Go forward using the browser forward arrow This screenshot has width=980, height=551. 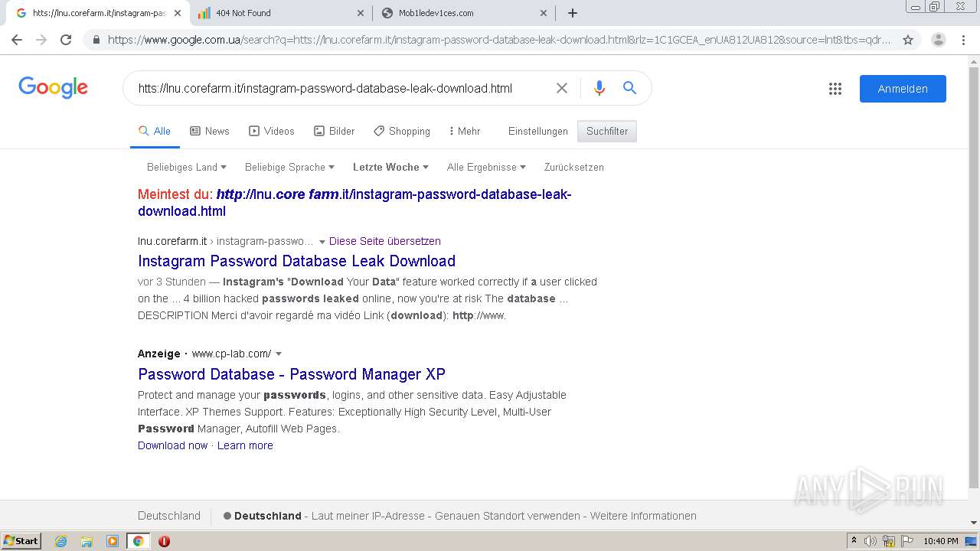pos(41,40)
